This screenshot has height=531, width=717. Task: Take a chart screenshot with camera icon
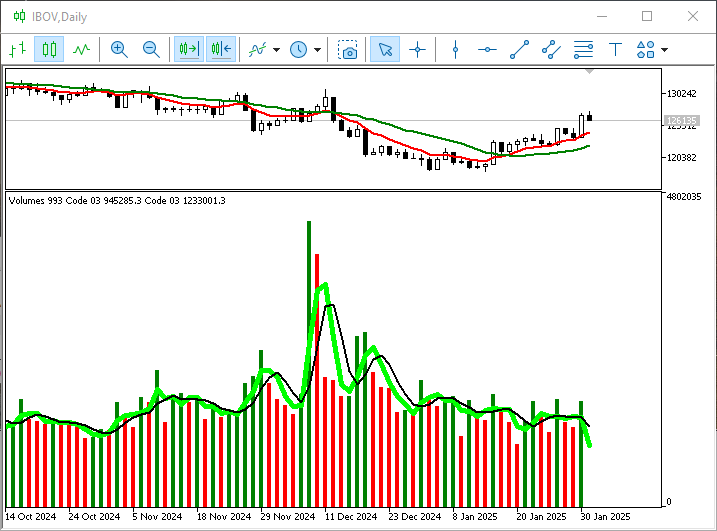click(x=348, y=49)
